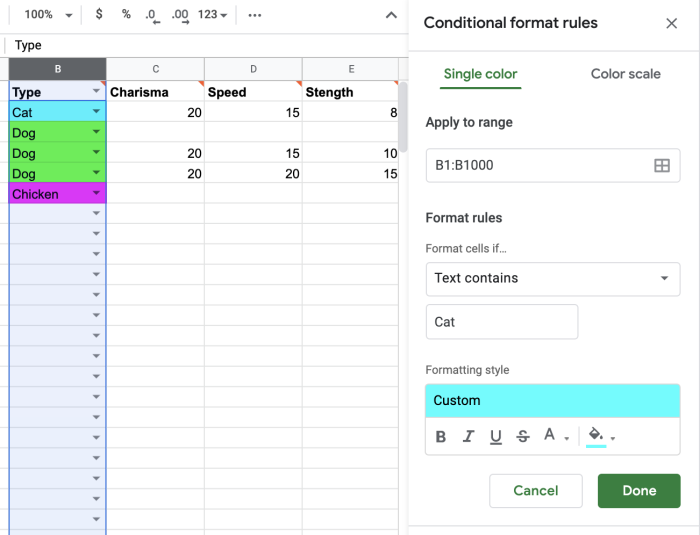Format as currency with dollar icon
Screen dimensions: 700x535
click(x=99, y=14)
